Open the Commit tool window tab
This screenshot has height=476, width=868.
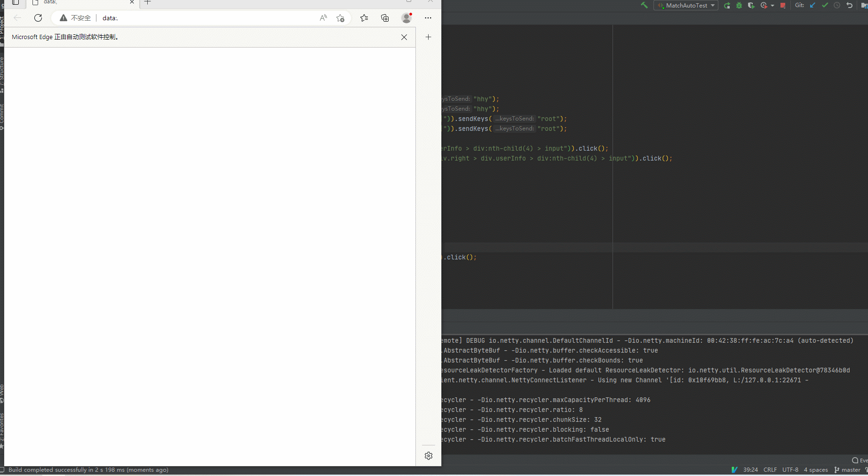point(2,117)
